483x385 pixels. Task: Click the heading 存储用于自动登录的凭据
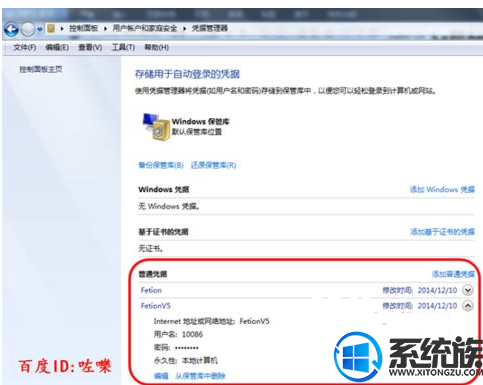187,74
